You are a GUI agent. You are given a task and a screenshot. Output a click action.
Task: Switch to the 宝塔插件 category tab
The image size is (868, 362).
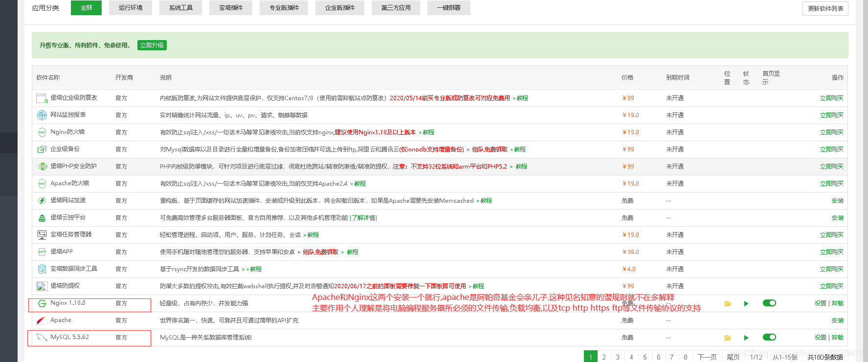tap(231, 8)
